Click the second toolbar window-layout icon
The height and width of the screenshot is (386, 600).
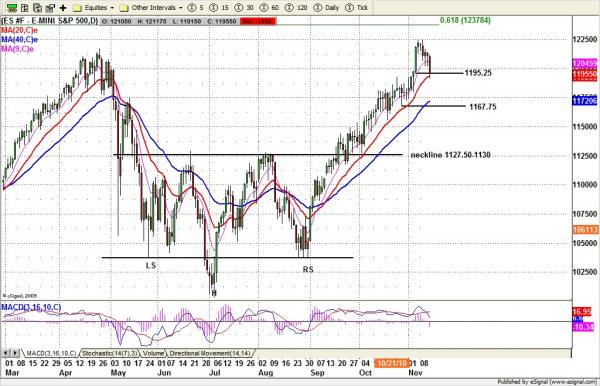[x=25, y=7]
